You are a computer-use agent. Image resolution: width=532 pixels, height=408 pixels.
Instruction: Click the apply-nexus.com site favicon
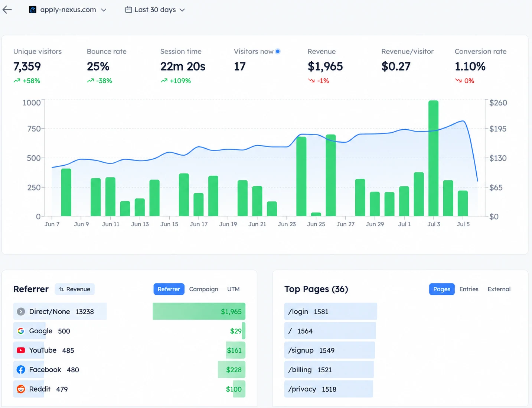[33, 10]
